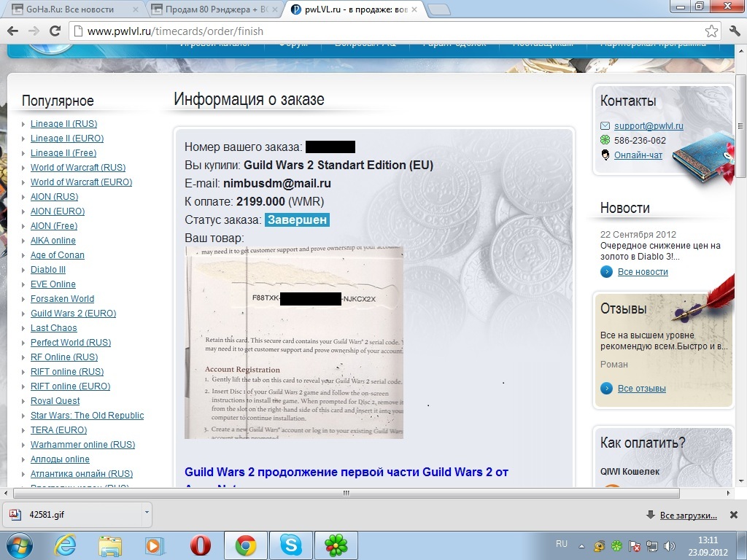
Task: Open Lineage II (EURO) link
Action: 67,139
